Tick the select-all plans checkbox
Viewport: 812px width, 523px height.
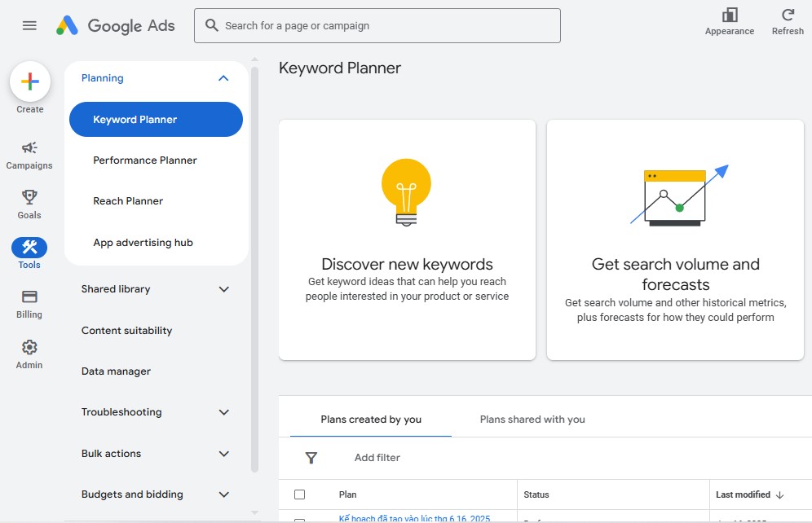click(299, 494)
